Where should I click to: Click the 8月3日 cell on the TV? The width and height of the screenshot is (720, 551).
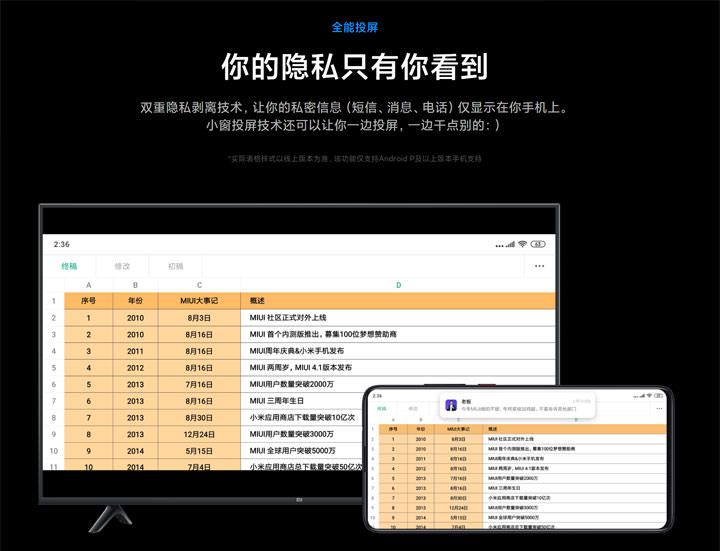[x=199, y=318]
